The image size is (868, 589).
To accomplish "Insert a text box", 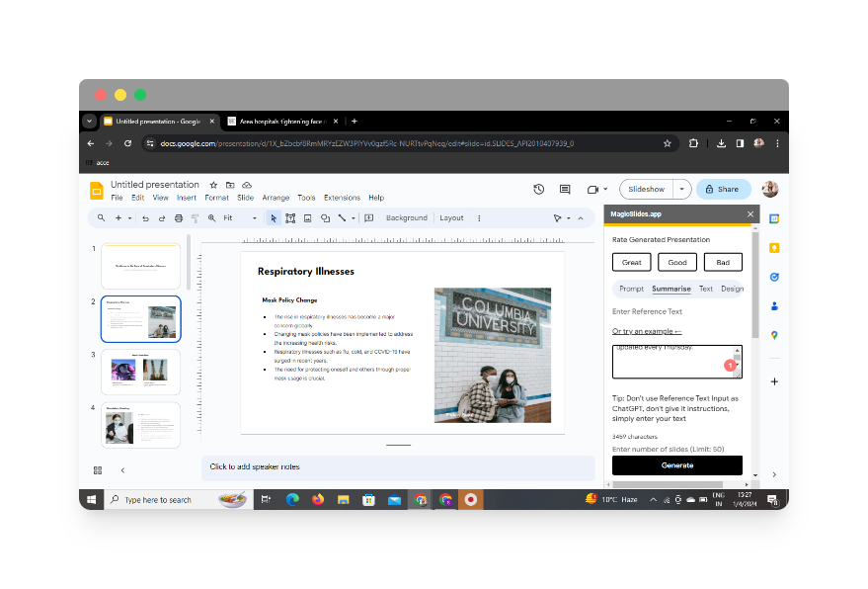I will pyautogui.click(x=290, y=218).
